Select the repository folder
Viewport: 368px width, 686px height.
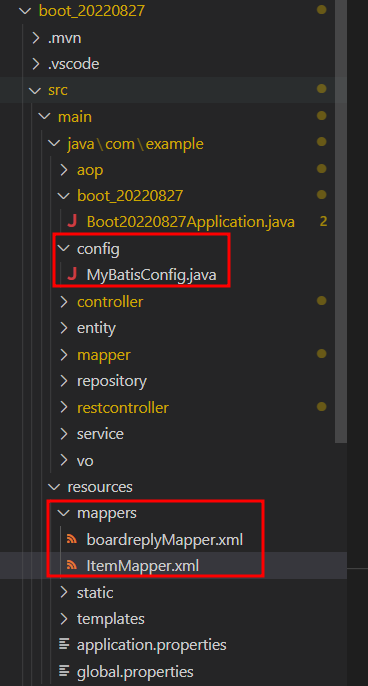[112, 381]
